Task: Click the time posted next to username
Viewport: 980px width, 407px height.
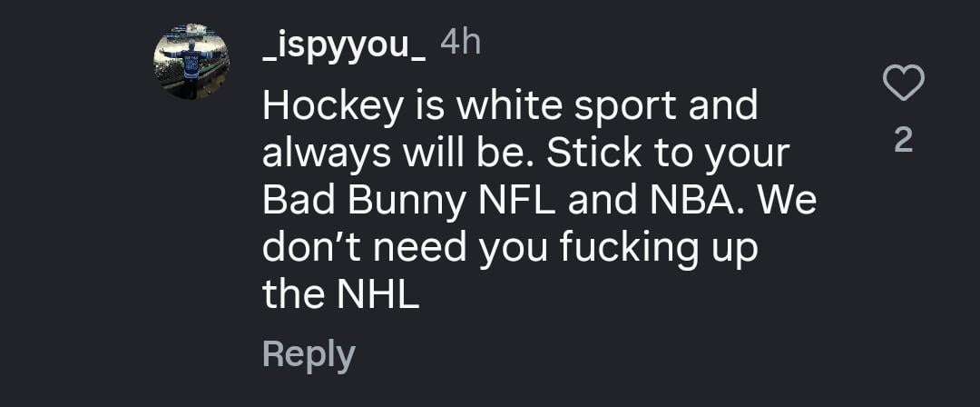Action: pyautogui.click(x=459, y=42)
